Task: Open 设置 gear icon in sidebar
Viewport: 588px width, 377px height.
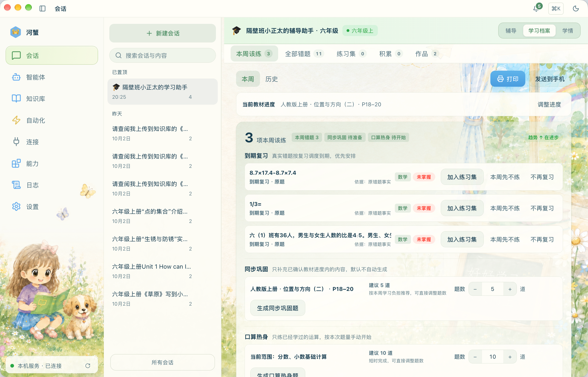Action: tap(16, 207)
